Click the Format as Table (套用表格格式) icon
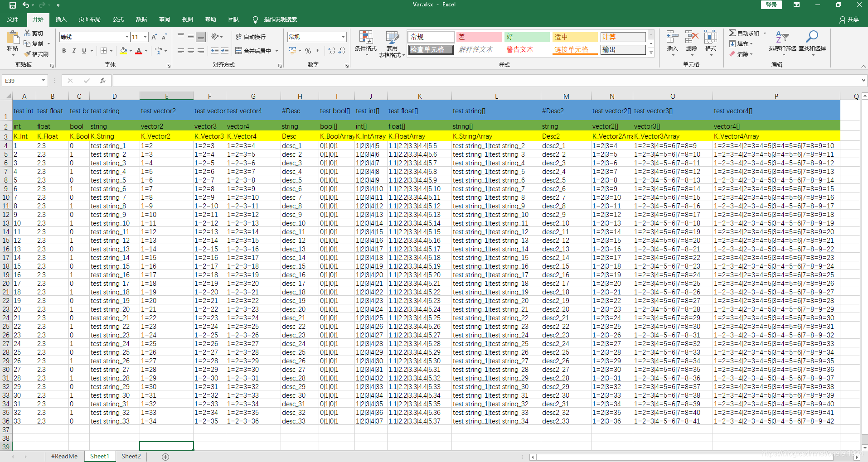The width and height of the screenshot is (868, 462). click(392, 37)
